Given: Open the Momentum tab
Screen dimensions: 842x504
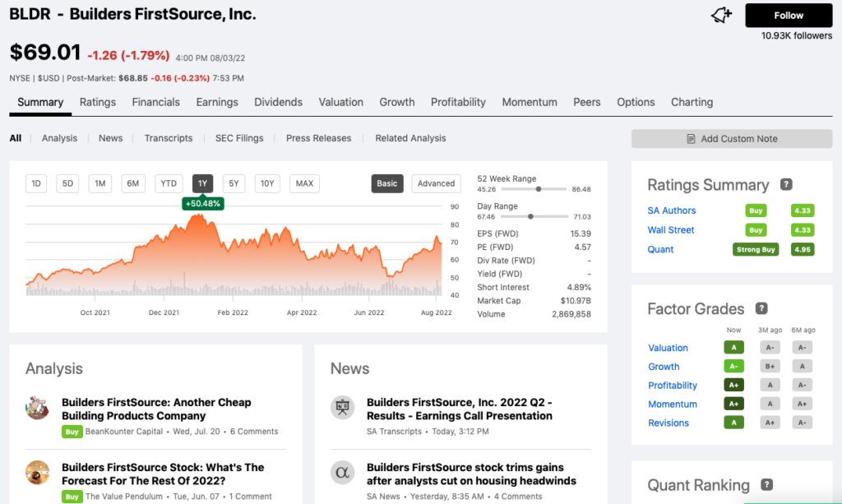Looking at the screenshot, I should [x=530, y=102].
